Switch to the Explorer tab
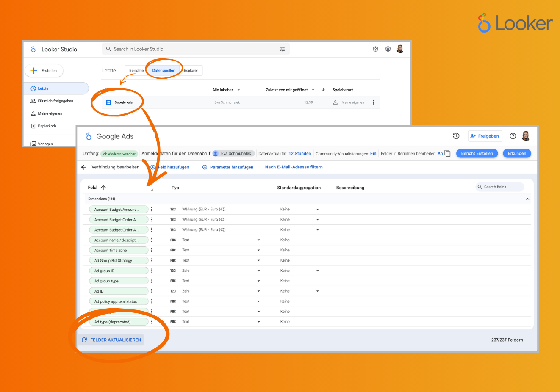 [191, 71]
